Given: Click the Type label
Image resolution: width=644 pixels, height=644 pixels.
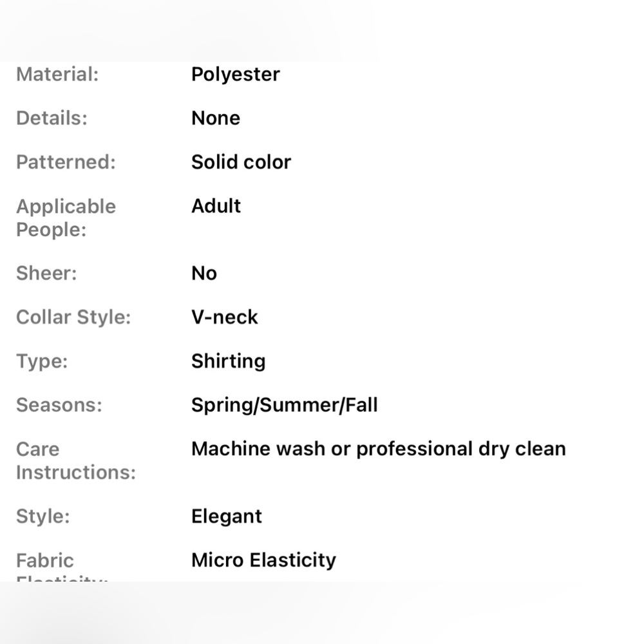Looking at the screenshot, I should coord(42,361).
